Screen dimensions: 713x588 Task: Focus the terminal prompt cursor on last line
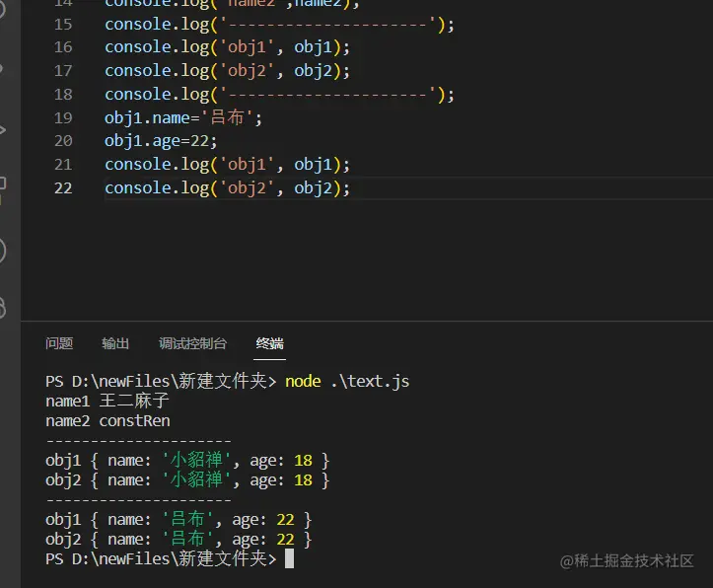tap(289, 558)
